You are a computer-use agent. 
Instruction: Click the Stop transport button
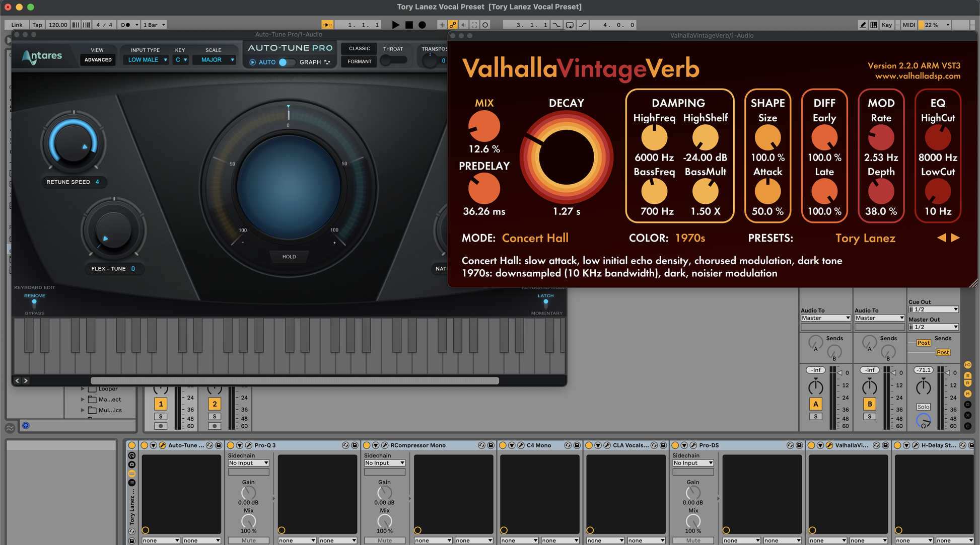[x=409, y=25]
